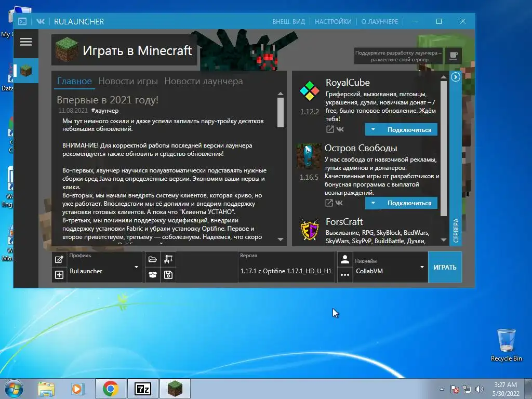532x399 pixels.
Task: Click the crane build tool icon
Action: pos(168,260)
